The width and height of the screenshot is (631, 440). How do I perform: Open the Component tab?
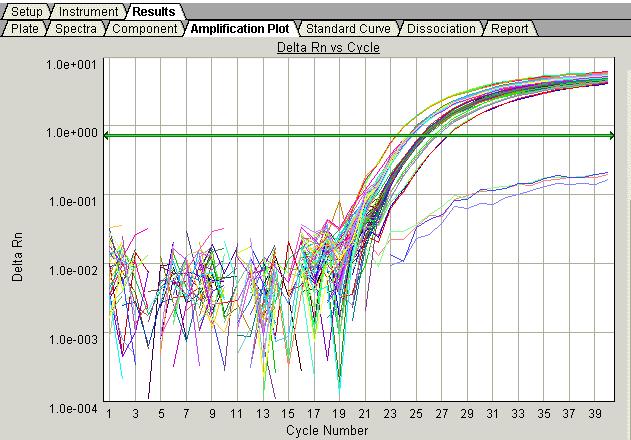pos(144,29)
